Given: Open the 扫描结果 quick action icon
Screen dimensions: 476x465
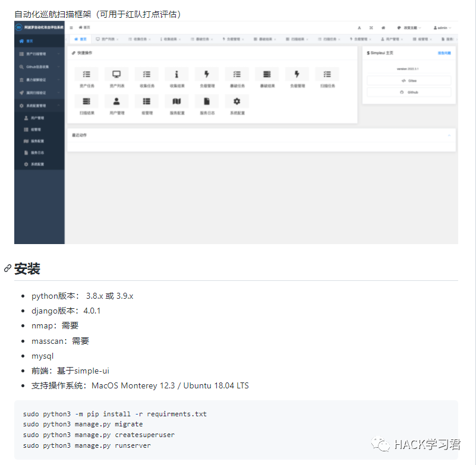Looking at the screenshot, I should 87,102.
